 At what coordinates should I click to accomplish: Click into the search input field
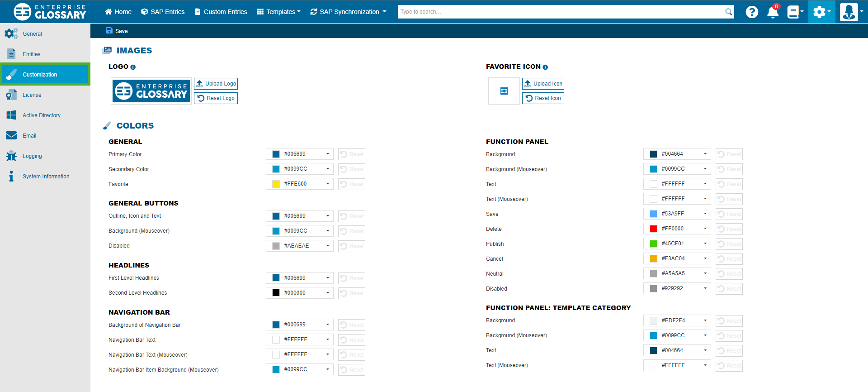click(560, 12)
